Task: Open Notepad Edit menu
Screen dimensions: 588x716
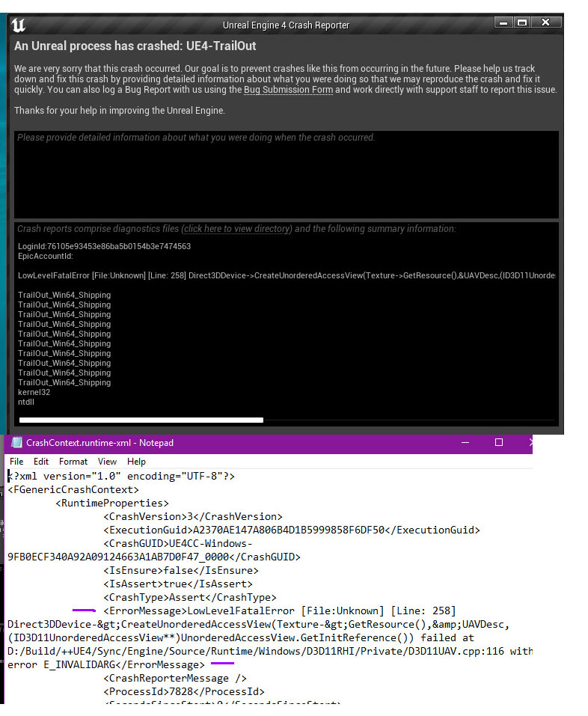Action: coord(41,462)
